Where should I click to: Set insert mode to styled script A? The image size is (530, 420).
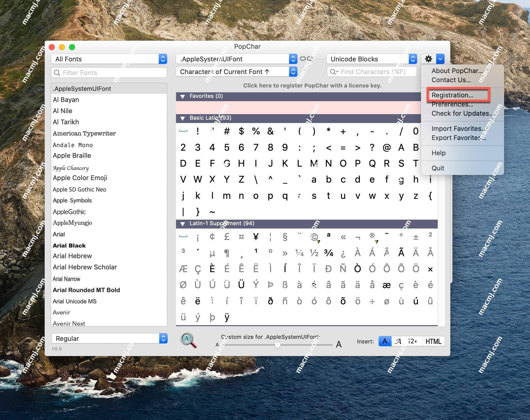tap(398, 341)
